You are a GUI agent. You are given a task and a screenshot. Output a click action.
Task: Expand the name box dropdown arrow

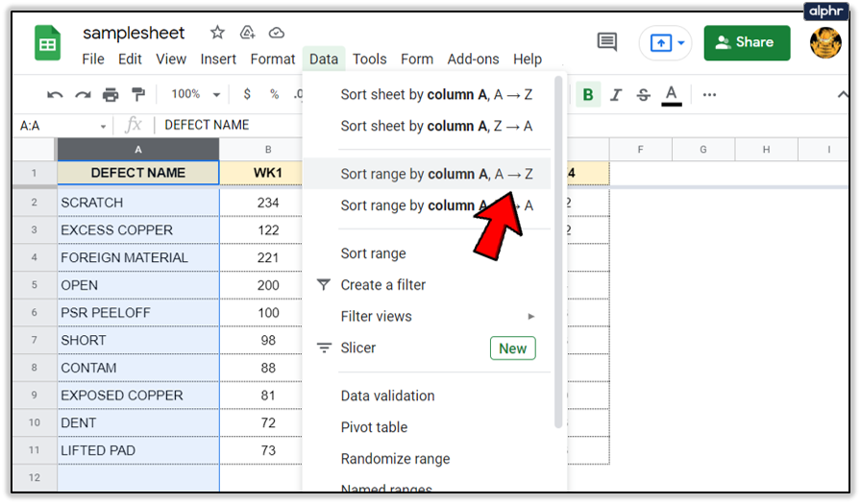pyautogui.click(x=103, y=126)
